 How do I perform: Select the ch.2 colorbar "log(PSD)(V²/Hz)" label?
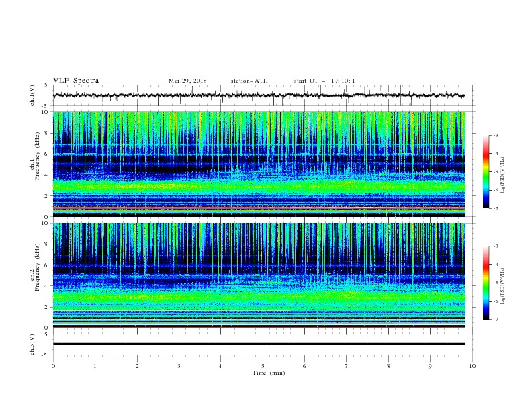(x=503, y=285)
